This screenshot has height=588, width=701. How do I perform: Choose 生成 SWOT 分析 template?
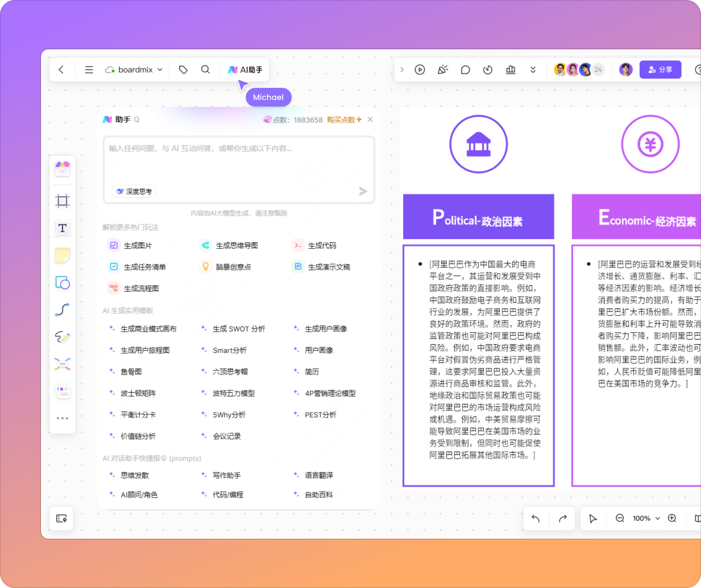233,329
